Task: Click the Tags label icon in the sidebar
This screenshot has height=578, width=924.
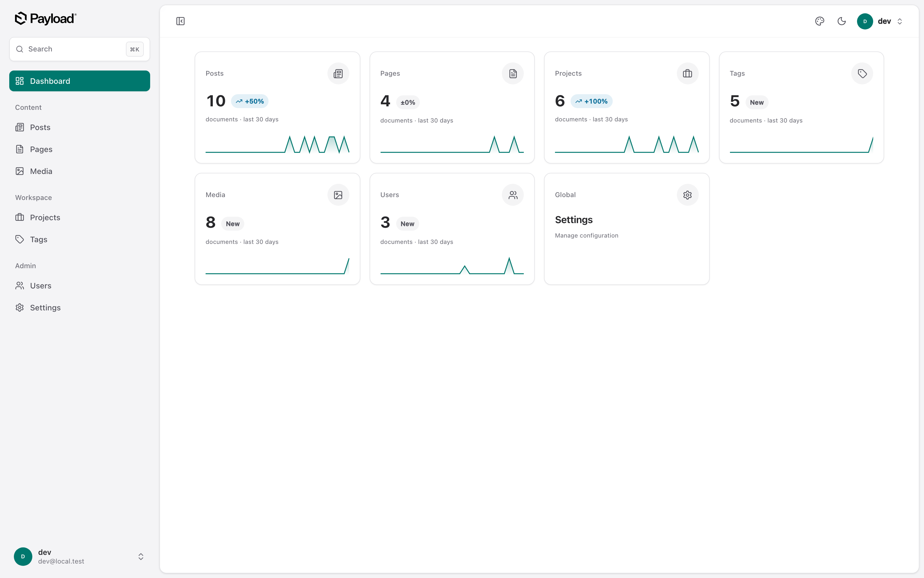Action: 19,239
